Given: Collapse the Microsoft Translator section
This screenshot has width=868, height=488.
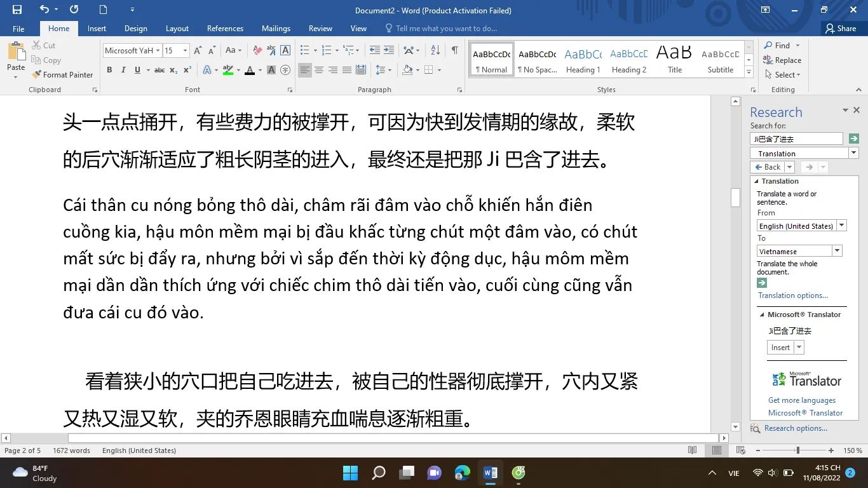Looking at the screenshot, I should tap(762, 315).
